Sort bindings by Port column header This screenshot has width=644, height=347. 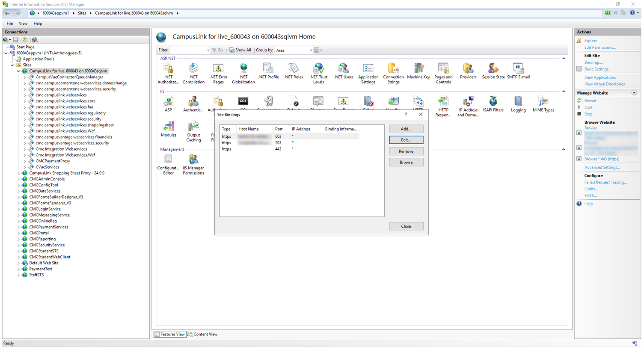click(281, 129)
